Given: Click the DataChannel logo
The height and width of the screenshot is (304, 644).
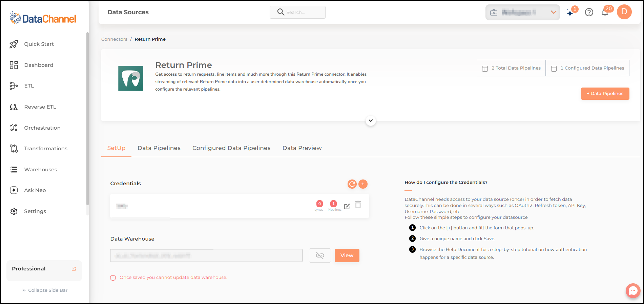Looking at the screenshot, I should coord(43,18).
